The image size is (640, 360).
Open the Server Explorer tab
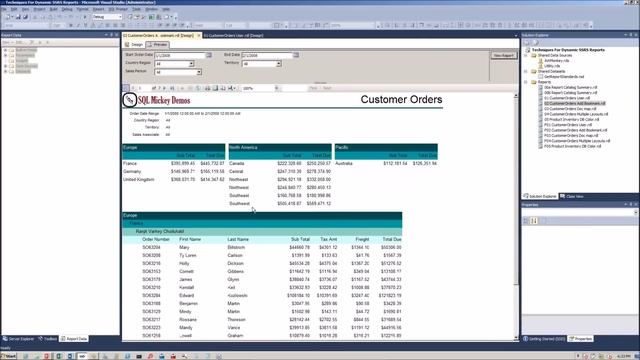pyautogui.click(x=18, y=339)
